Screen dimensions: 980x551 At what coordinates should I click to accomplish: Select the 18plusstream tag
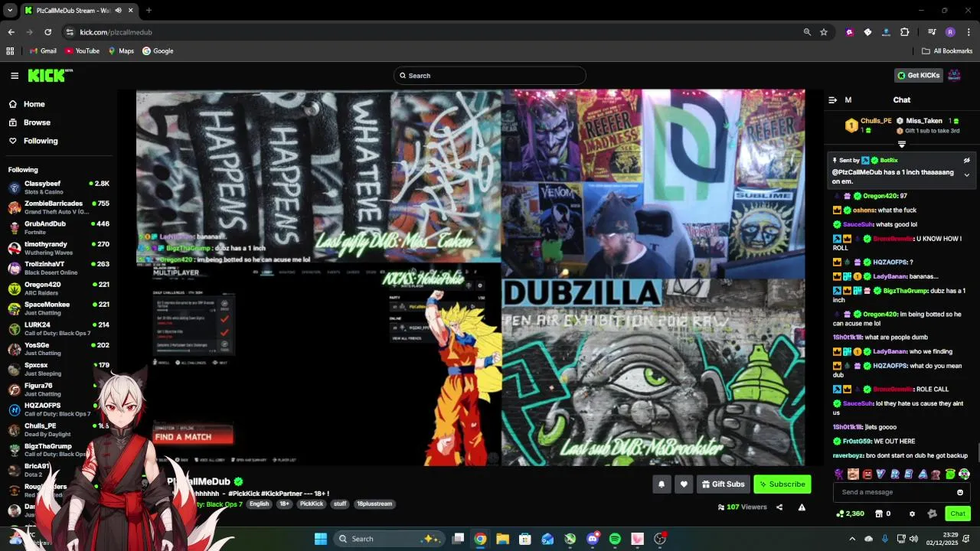[374, 504]
